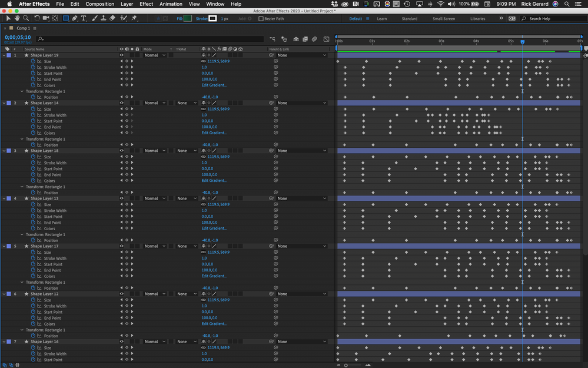Click Edit Gradient for Shape Layer 19 Colors

coord(214,85)
